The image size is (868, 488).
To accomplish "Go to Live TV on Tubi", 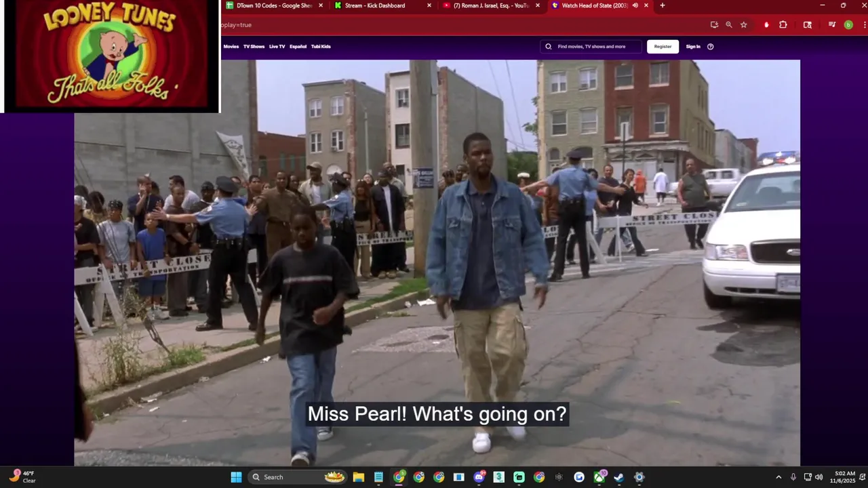I will coord(277,47).
